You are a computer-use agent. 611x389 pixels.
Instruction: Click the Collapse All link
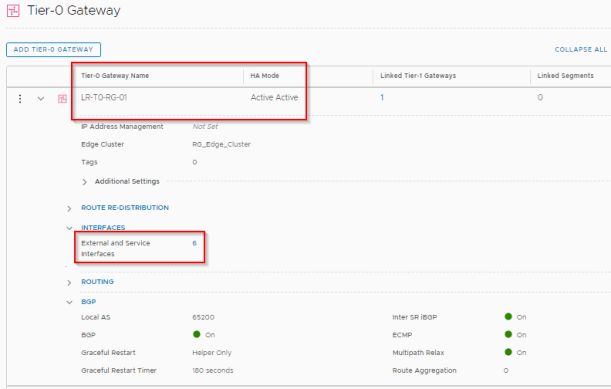click(x=581, y=50)
